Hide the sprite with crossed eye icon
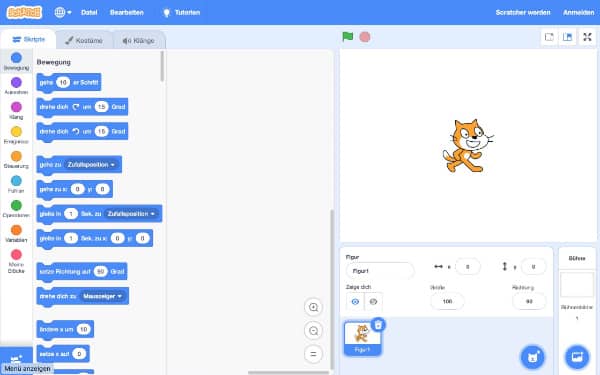Viewport: 600px width, 375px height. click(x=373, y=302)
